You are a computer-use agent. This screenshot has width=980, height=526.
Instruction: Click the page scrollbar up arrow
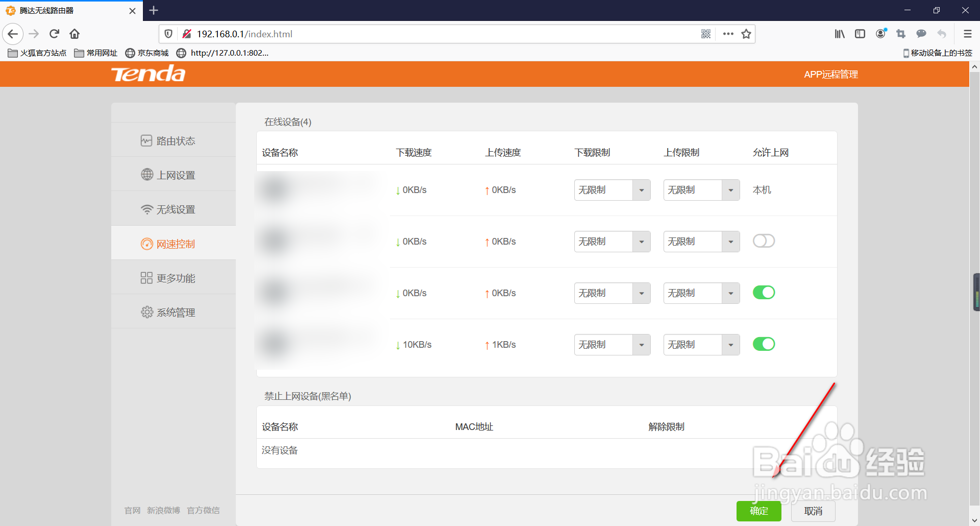(974, 67)
